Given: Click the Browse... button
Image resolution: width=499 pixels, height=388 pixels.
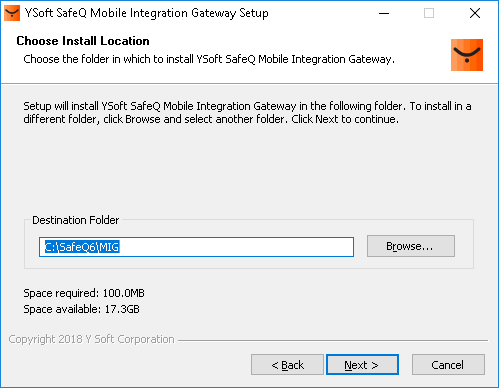Looking at the screenshot, I should coord(411,246).
